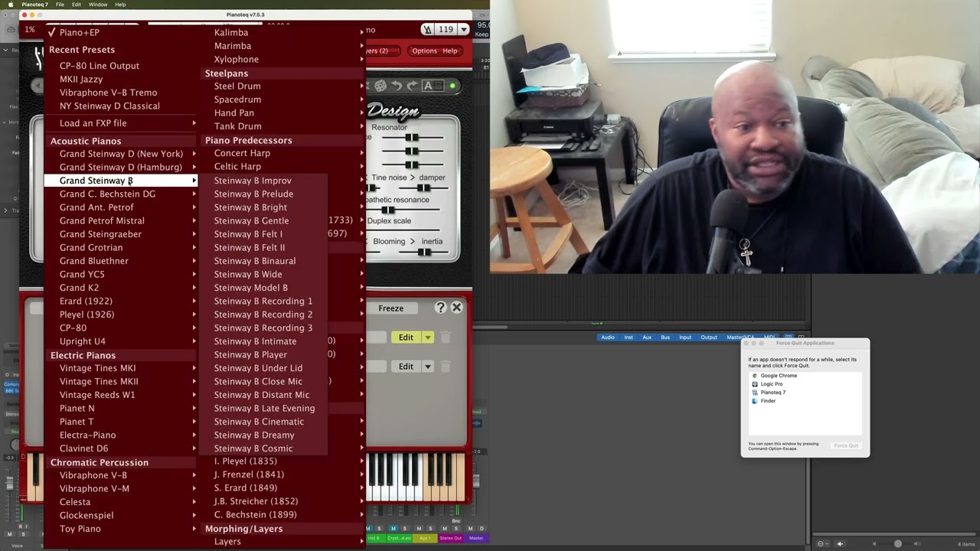Click the Force Quit button
The height and width of the screenshot is (551, 980).
click(x=846, y=445)
